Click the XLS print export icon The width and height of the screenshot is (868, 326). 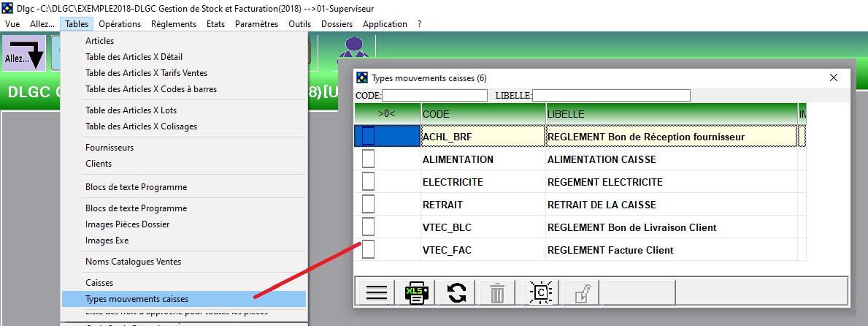coord(417,292)
